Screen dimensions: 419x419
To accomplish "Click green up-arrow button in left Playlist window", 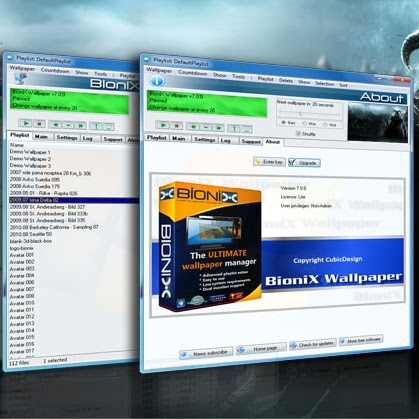I will pyautogui.click(x=96, y=126).
